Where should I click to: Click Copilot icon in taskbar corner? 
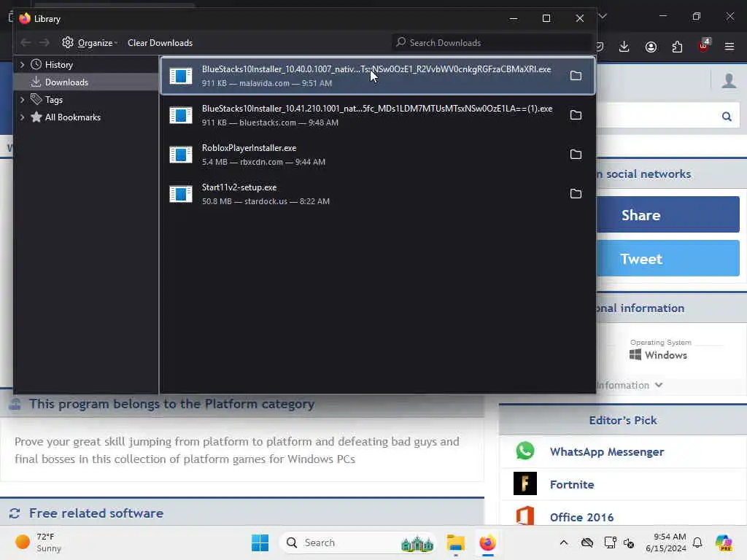pyautogui.click(x=724, y=542)
